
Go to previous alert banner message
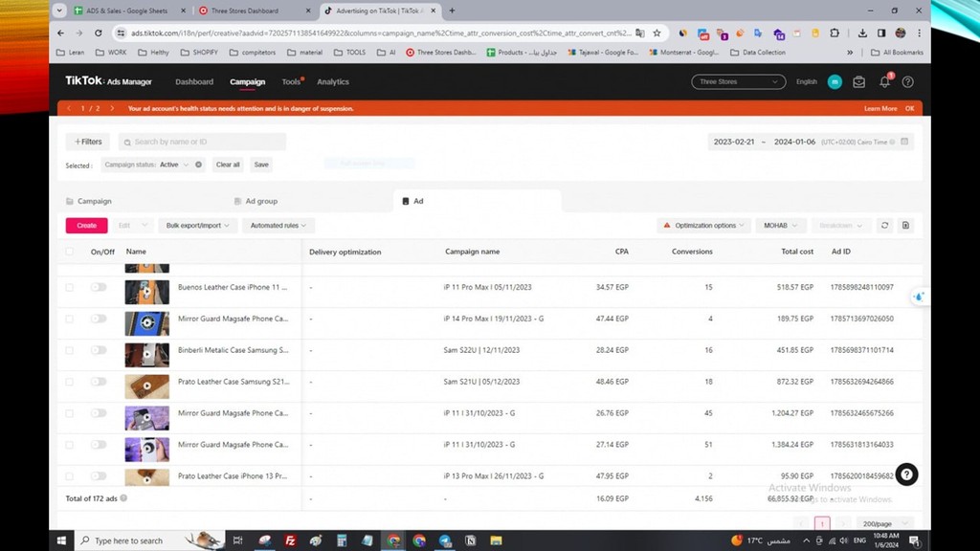[x=69, y=108]
